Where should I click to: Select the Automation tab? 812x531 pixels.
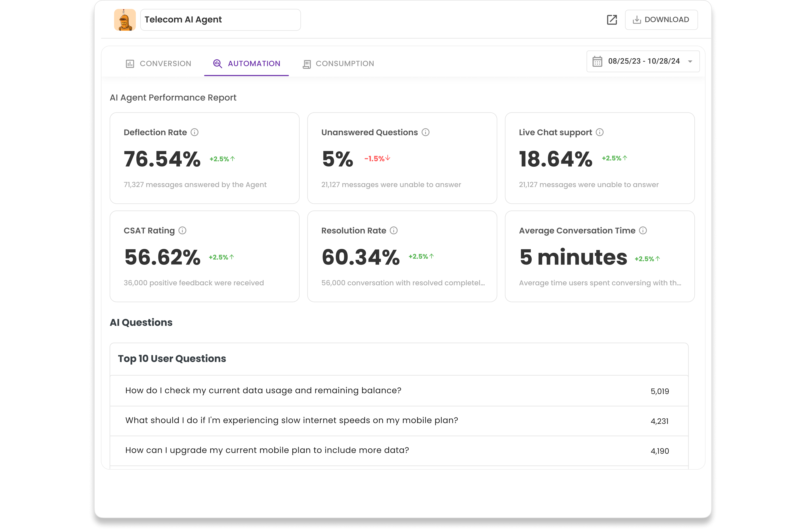pos(247,64)
